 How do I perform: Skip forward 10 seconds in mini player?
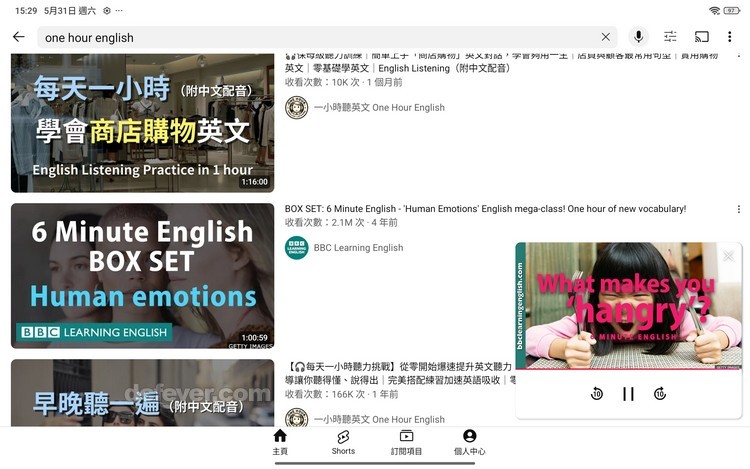pos(660,394)
